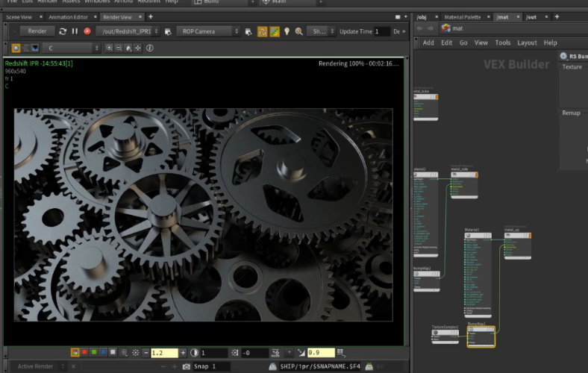Click the render info icon
Image resolution: width=588 pixels, height=373 pixels.
pos(150,48)
